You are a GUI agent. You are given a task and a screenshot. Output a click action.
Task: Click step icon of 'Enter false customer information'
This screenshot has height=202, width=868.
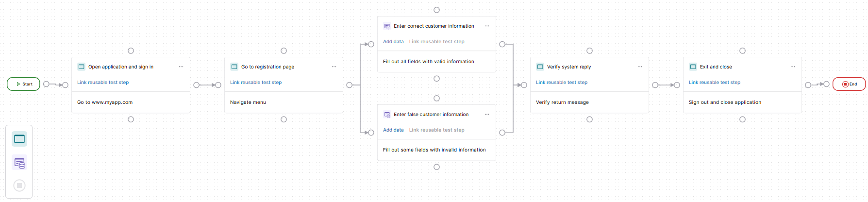pos(387,115)
